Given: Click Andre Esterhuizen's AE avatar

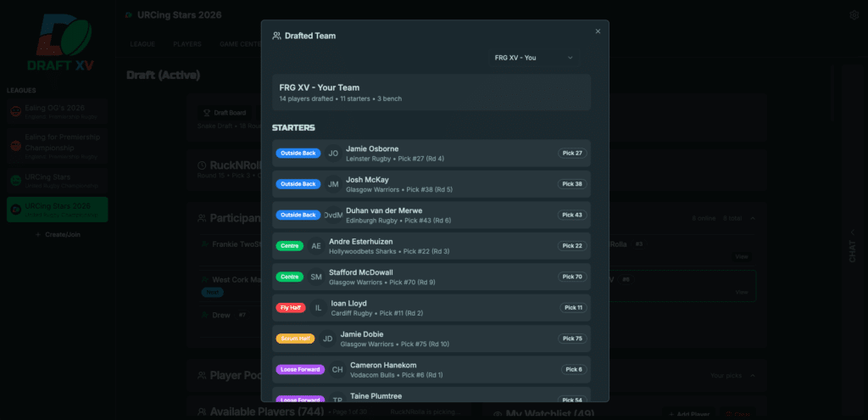Looking at the screenshot, I should [316, 246].
